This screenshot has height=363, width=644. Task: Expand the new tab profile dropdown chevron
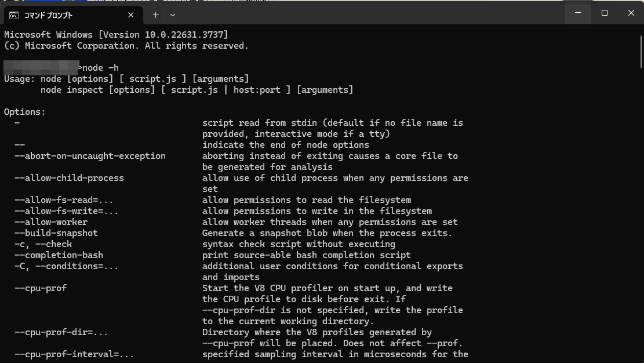click(x=173, y=15)
